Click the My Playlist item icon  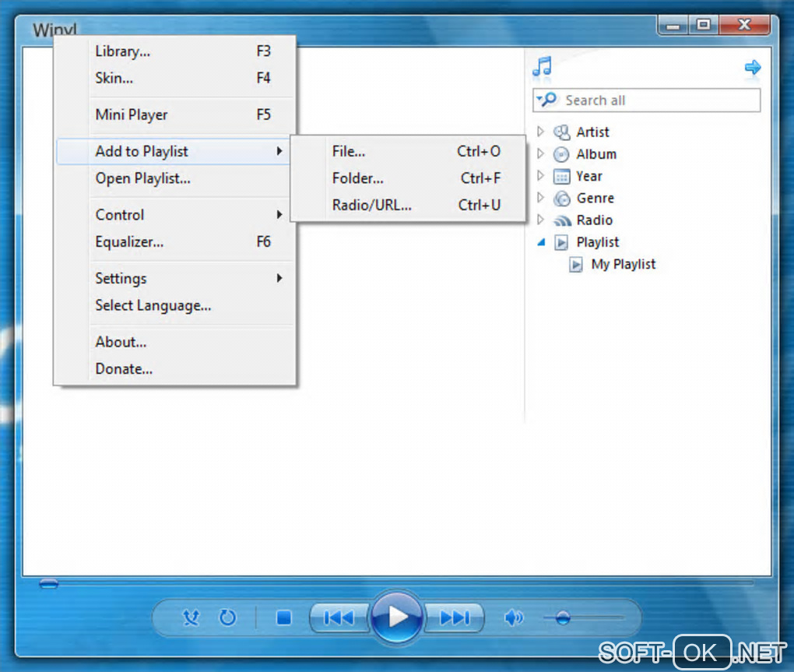(576, 265)
